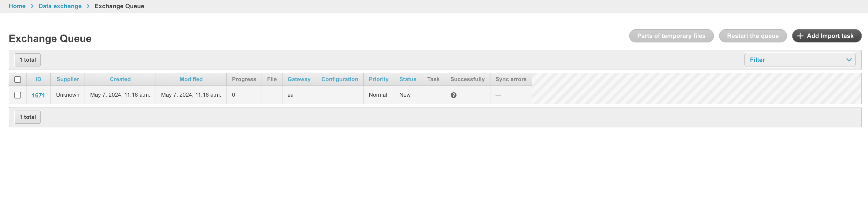
Task: Check the checkbox for row 1671
Action: (18, 95)
